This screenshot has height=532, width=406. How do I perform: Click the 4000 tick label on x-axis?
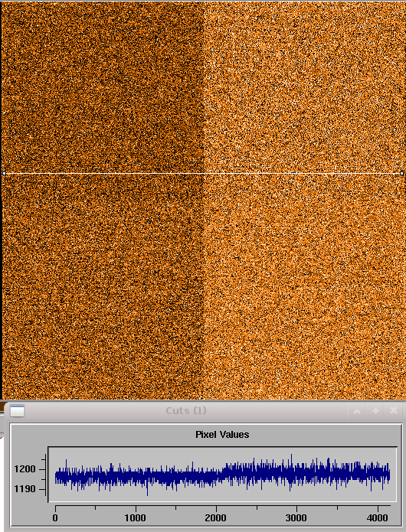click(x=377, y=517)
